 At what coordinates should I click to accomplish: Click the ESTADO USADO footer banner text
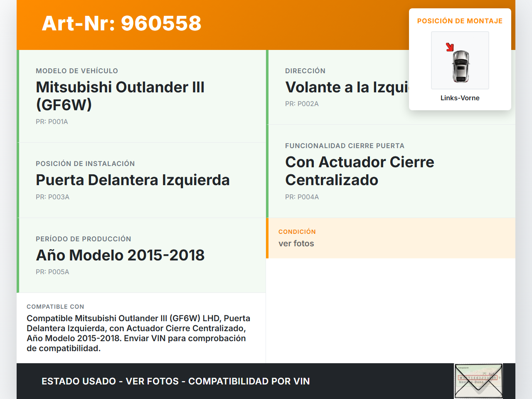[176, 381]
